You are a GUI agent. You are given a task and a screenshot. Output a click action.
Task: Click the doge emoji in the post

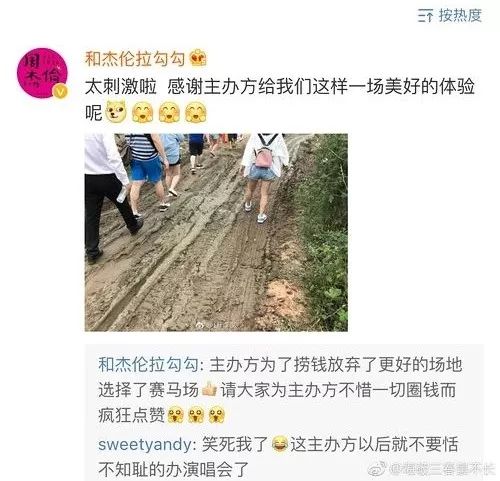116,111
